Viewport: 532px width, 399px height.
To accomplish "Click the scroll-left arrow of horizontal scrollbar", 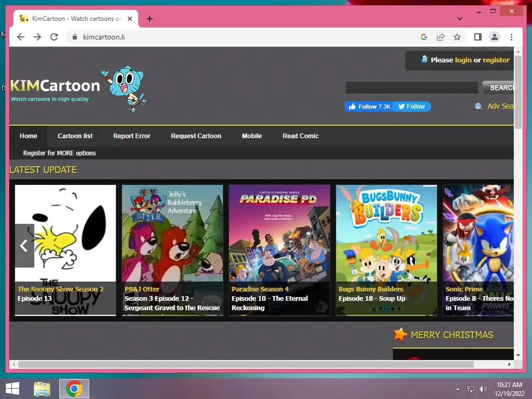I will (x=14, y=364).
